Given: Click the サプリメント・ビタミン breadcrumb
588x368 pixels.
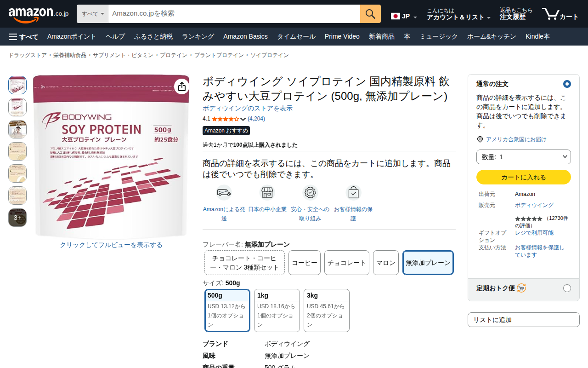Looking at the screenshot, I should pos(123,55).
